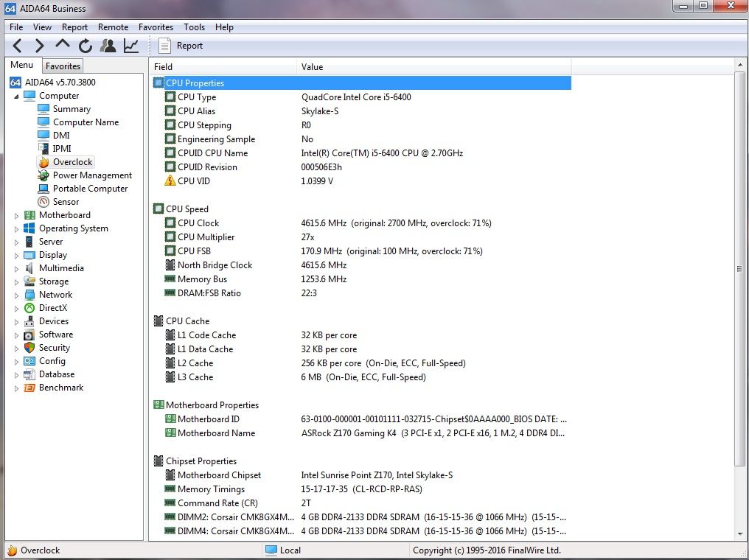Viewport: 749px width, 560px height.
Task: Select the CPU VID row with warning icon
Action: pyautogui.click(x=362, y=181)
